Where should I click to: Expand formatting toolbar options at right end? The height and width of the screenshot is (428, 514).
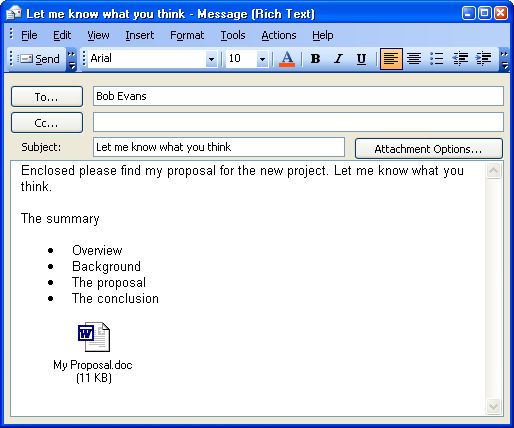(505, 59)
